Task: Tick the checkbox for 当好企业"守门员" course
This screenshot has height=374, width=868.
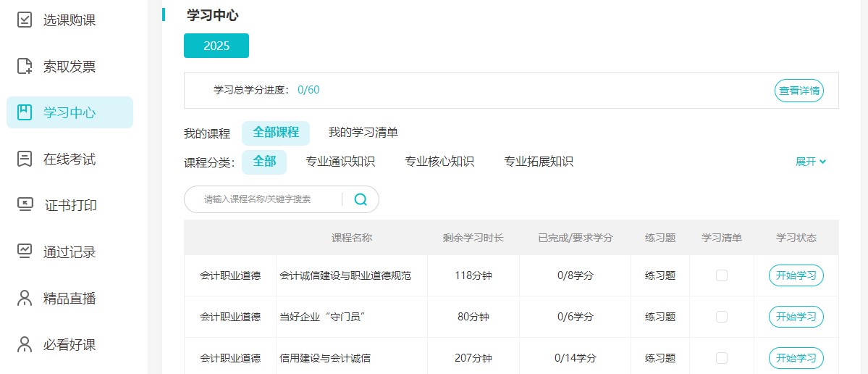Action: [722, 317]
